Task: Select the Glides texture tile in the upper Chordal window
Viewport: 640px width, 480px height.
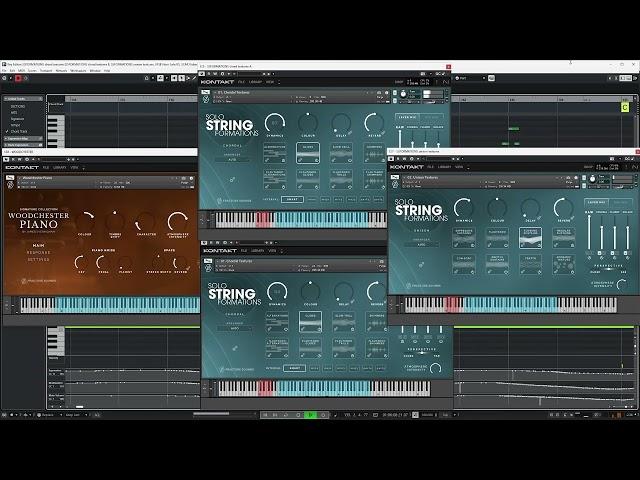Action: pyautogui.click(x=308, y=153)
